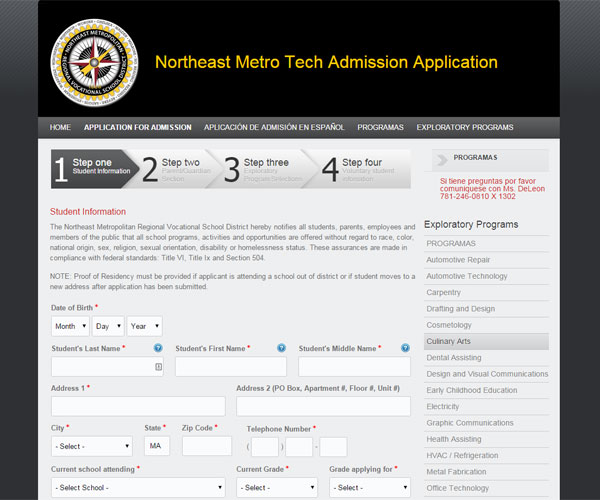600x500 pixels.
Task: Open HVAC / Refrigeration program link
Action: coord(462,456)
